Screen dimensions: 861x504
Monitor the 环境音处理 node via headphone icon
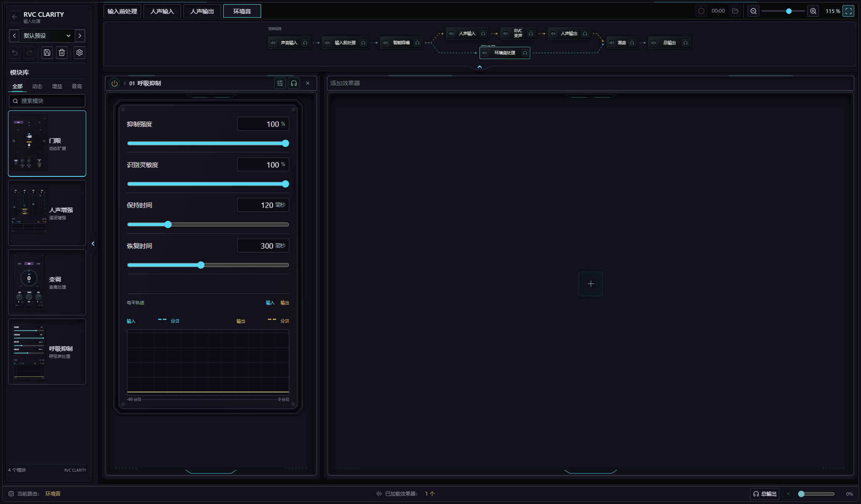[x=525, y=53]
